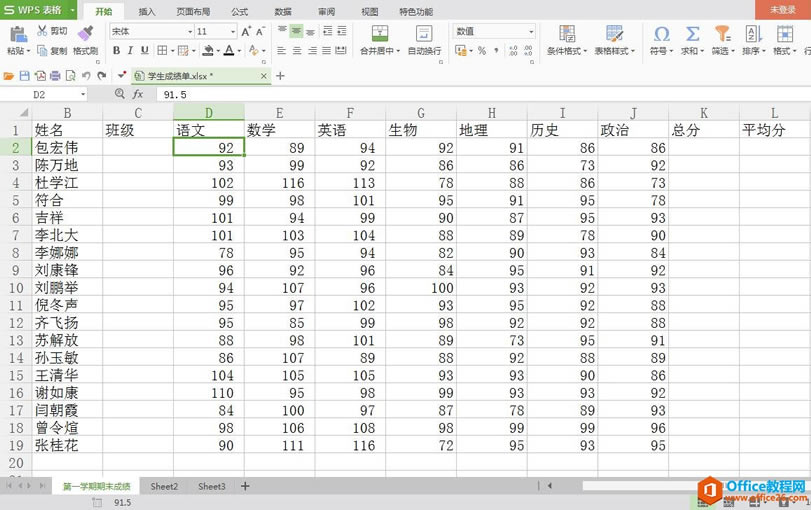This screenshot has height=510, width=811.
Task: Click the Cut (剪切) scissors icon
Action: (42, 31)
